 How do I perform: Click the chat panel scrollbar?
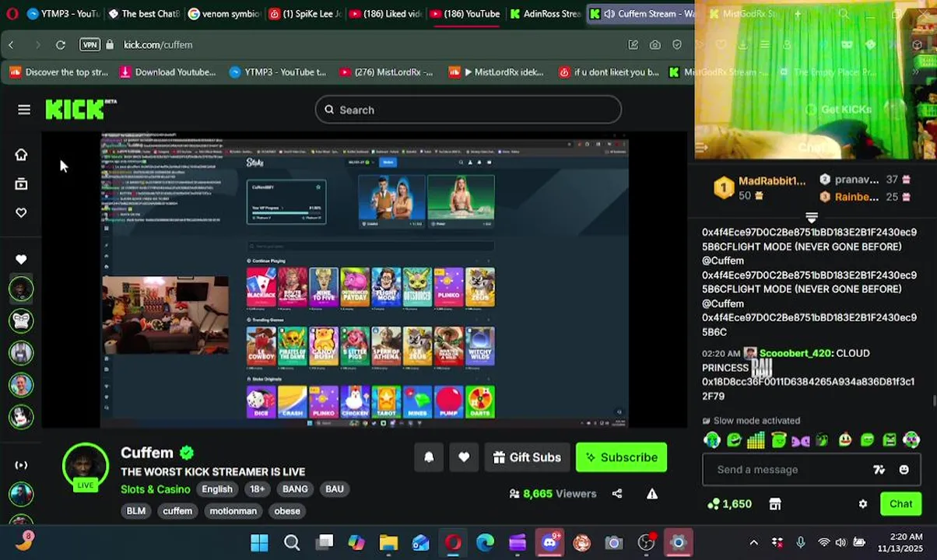tap(934, 402)
